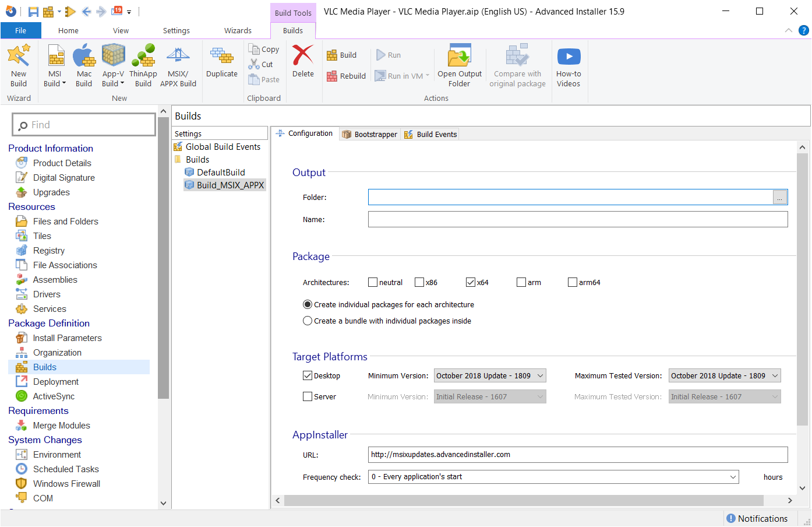The height and width of the screenshot is (527, 812).
Task: Uncheck the x64 architecture
Action: [471, 282]
